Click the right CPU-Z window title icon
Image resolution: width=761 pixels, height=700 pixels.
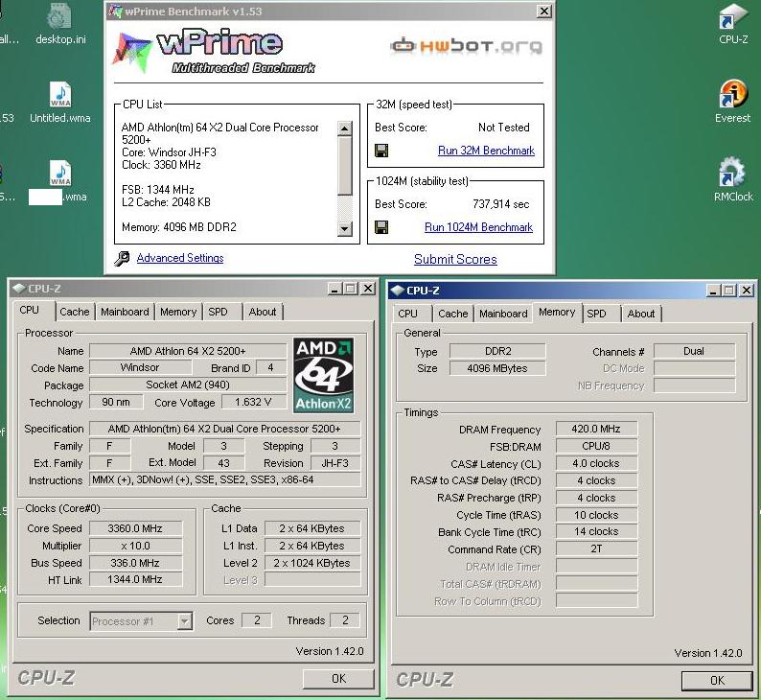tap(398, 291)
